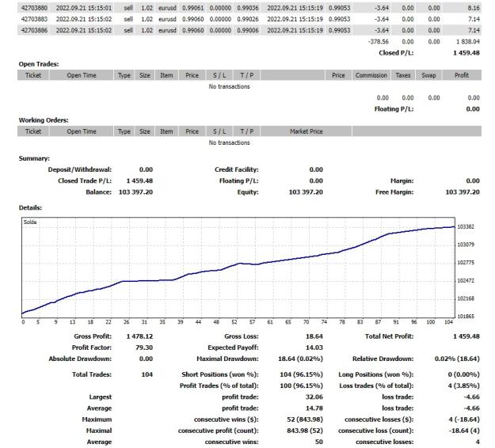495x448 pixels.
Task: Click Long Positions value 0 (0.00%)
Action: tap(464, 375)
